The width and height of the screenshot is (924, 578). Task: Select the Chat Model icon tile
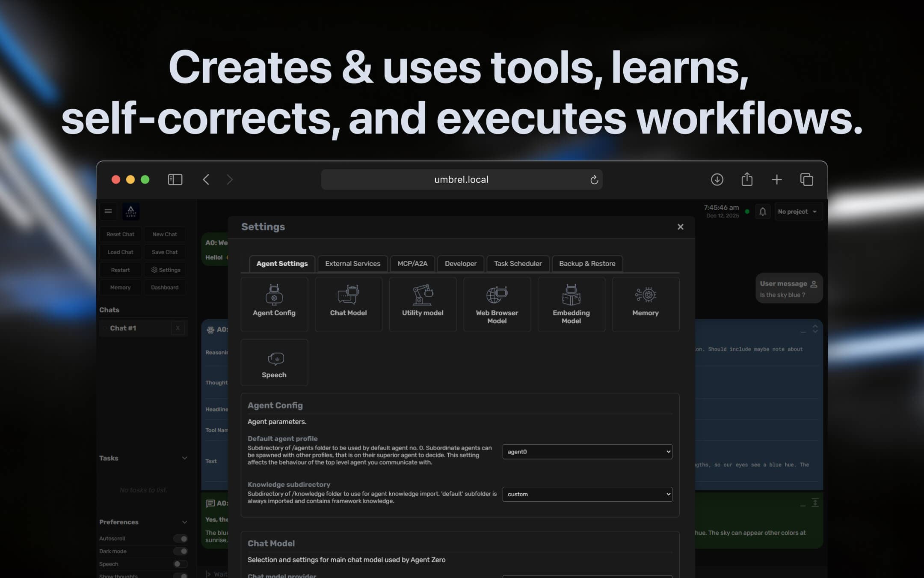pos(348,295)
